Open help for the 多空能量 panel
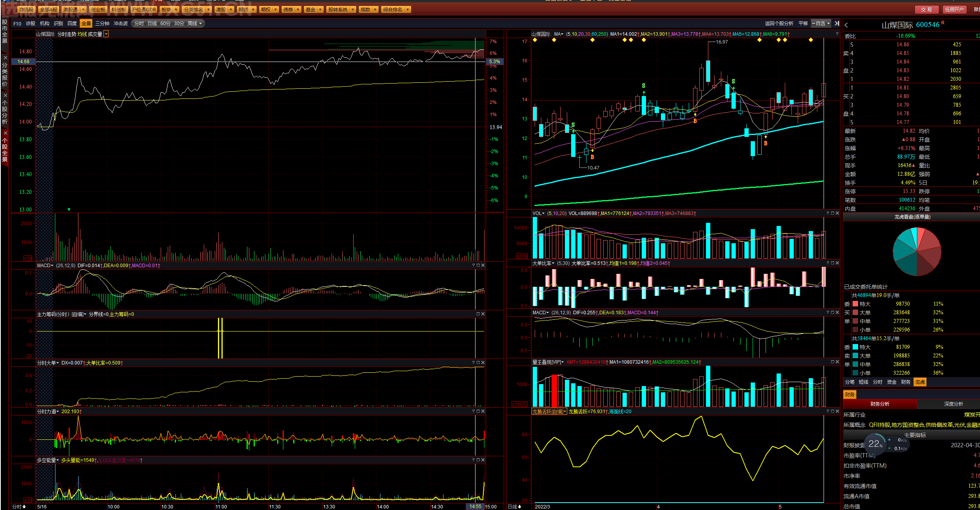 click(x=474, y=460)
